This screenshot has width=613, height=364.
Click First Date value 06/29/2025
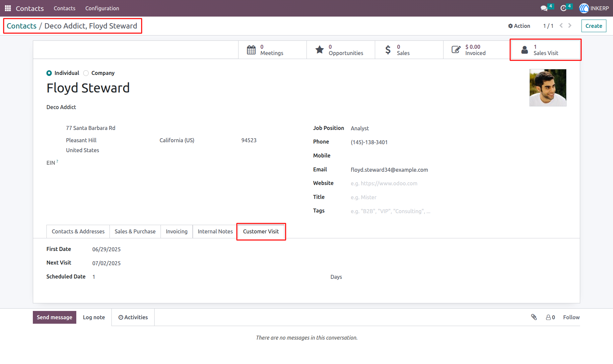[106, 249]
